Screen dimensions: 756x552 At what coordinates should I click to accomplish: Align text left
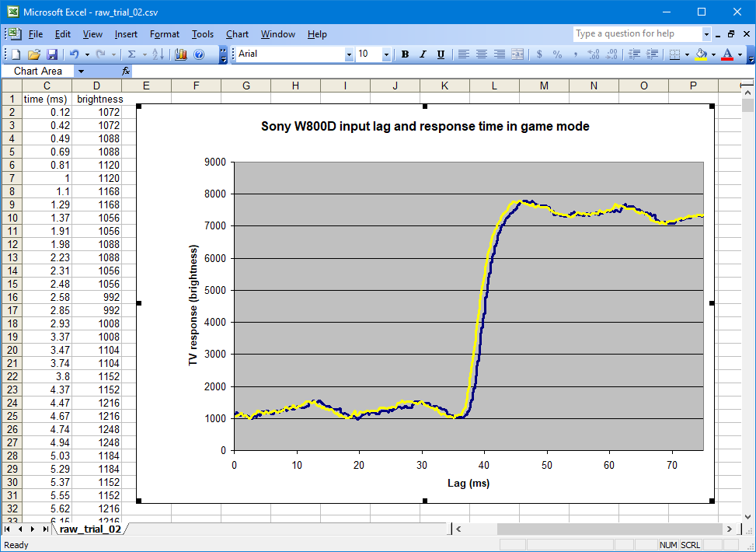click(463, 54)
